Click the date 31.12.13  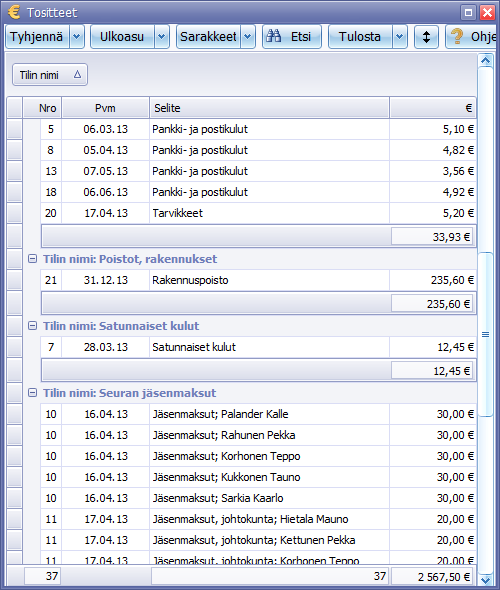click(x=106, y=280)
